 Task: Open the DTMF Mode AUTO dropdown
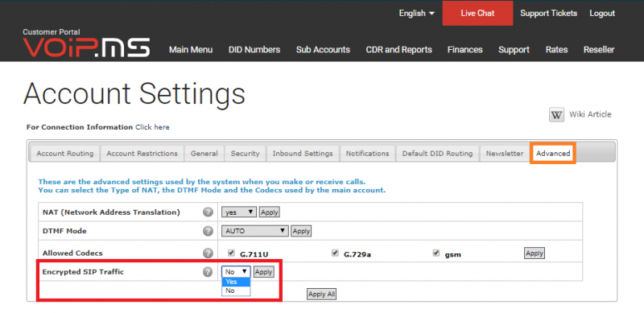(x=255, y=231)
